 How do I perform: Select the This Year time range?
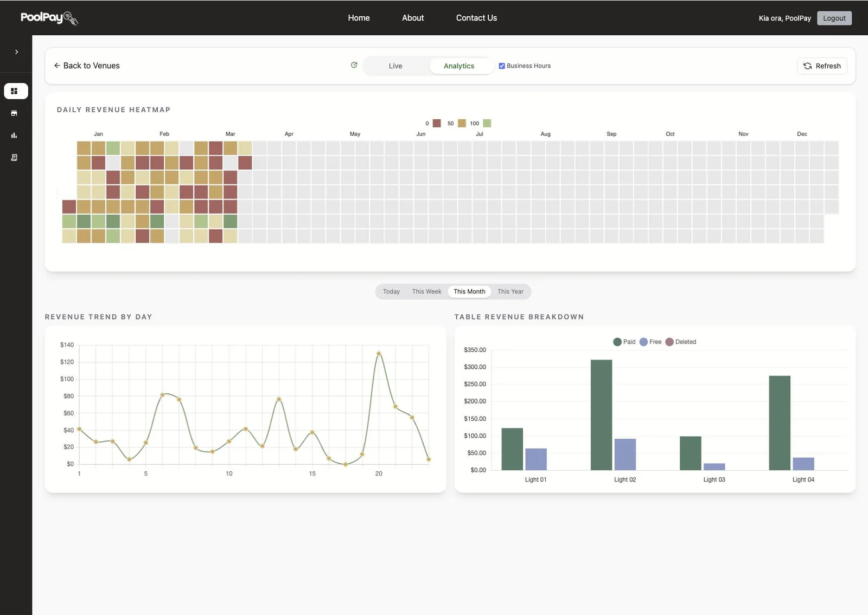click(x=510, y=292)
